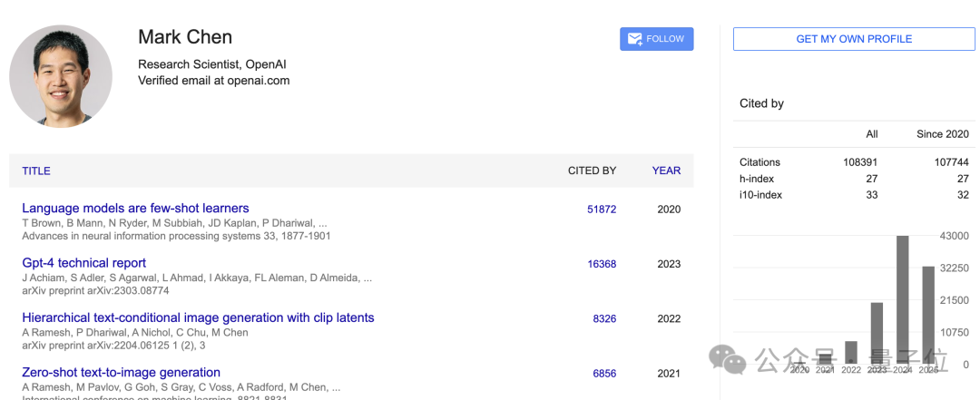Open 'Language models are few-shot learners' paper
The height and width of the screenshot is (400, 980).
tap(135, 208)
